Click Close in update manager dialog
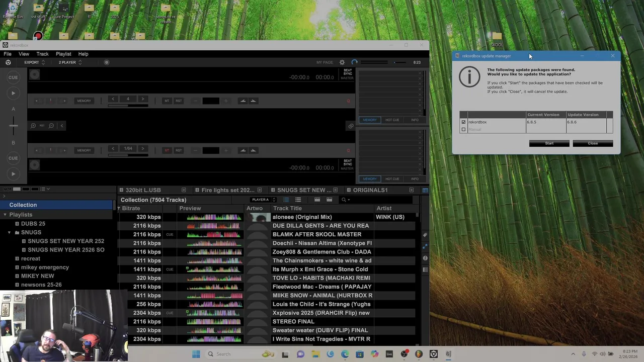Screen dimensions: 644x362 click(593, 143)
